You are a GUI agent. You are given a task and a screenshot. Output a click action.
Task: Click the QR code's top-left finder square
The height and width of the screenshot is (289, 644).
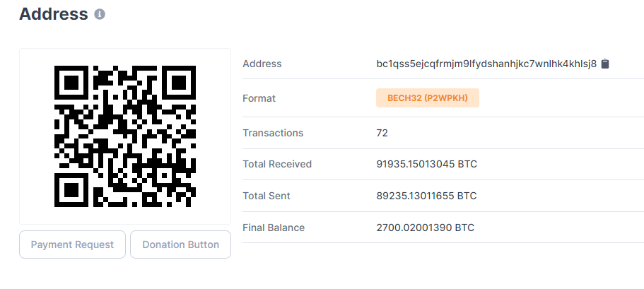71,82
